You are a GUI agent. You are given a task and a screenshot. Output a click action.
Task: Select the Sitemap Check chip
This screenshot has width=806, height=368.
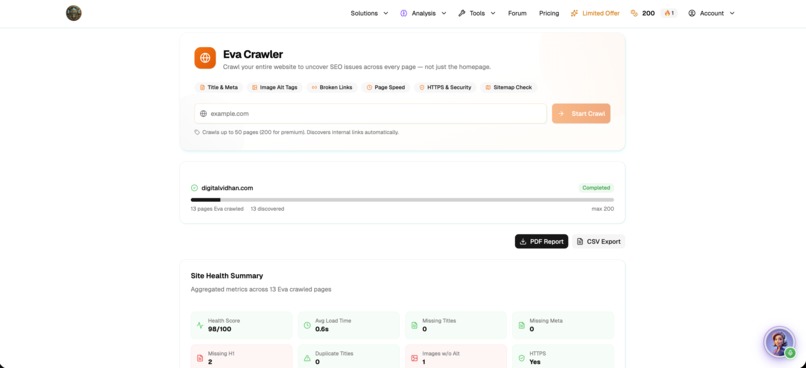[x=509, y=87]
